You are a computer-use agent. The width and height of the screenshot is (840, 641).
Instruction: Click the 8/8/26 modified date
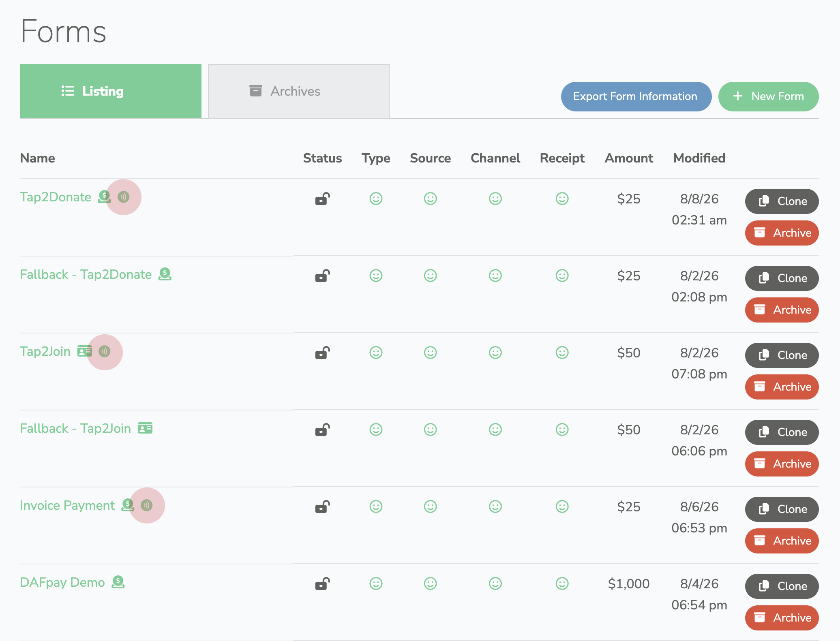pyautogui.click(x=699, y=199)
